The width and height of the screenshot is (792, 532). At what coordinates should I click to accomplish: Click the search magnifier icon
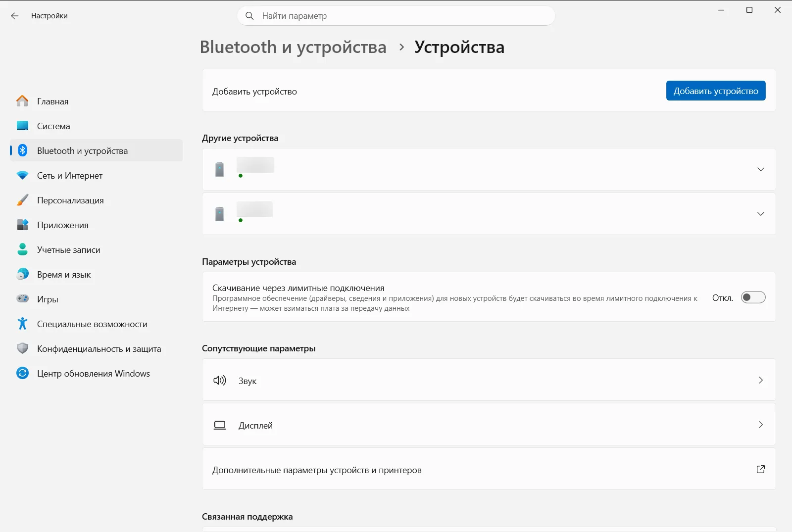point(250,16)
